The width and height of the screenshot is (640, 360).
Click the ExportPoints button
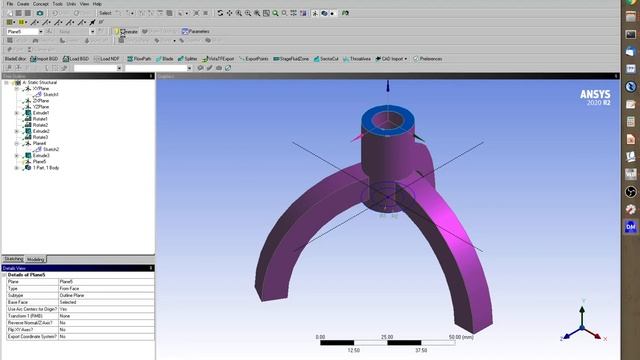click(x=254, y=59)
